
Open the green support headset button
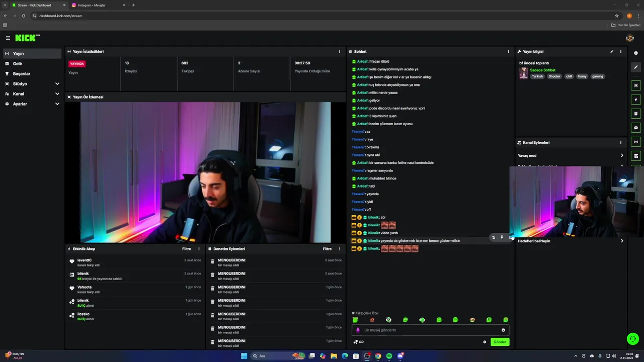[633, 339]
